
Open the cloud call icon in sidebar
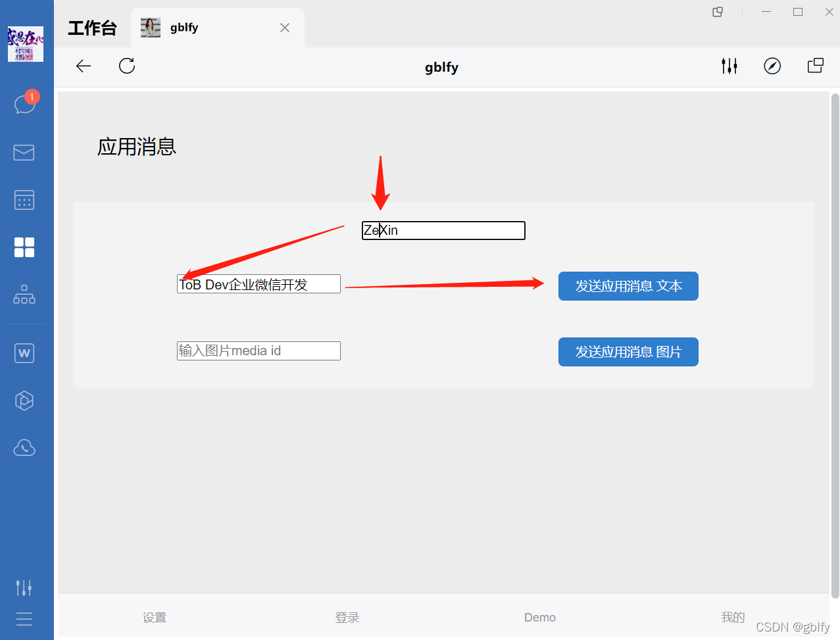click(x=24, y=447)
